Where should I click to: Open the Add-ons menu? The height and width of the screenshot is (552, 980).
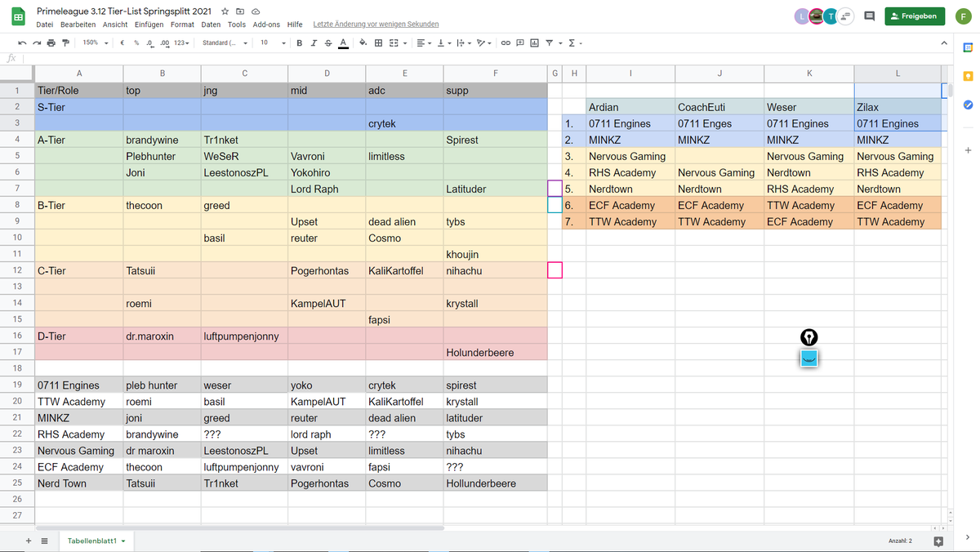(266, 24)
